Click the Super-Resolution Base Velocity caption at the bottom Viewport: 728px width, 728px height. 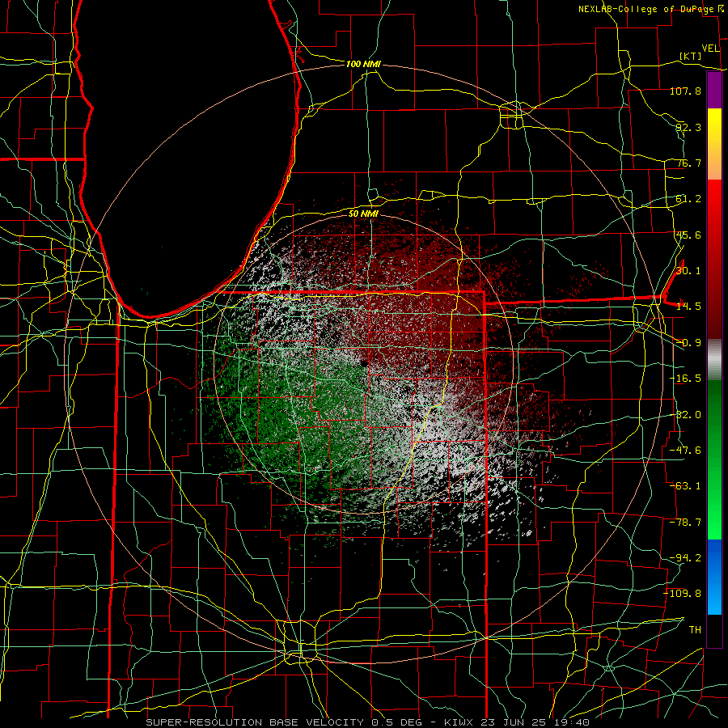pyautogui.click(x=368, y=722)
